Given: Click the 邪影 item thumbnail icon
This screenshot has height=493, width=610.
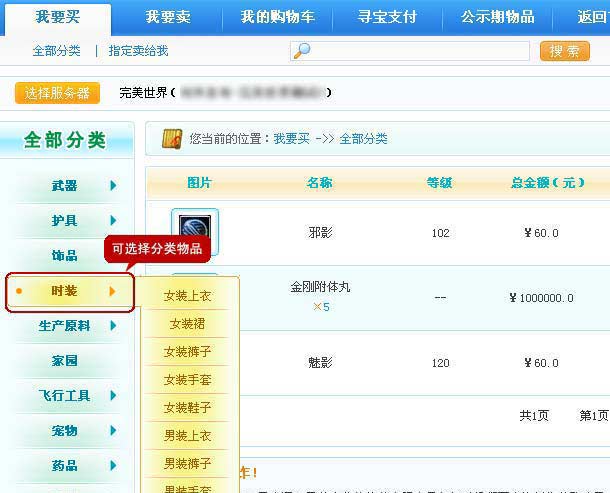Looking at the screenshot, I should (194, 232).
